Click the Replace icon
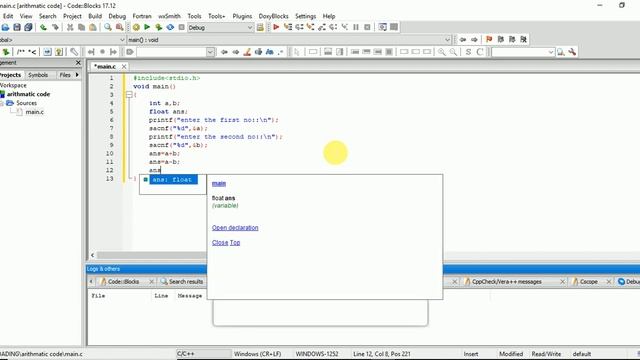This screenshot has width=640, height=360. point(119,27)
